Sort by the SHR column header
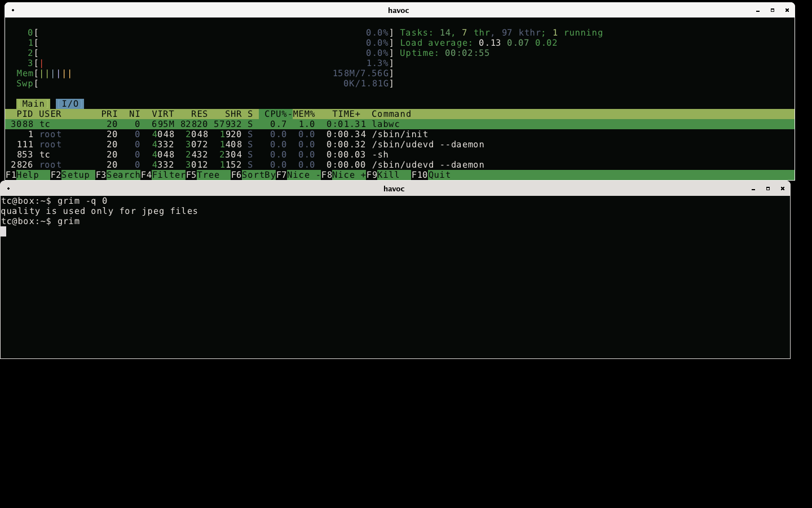Image resolution: width=812 pixels, height=508 pixels. tap(233, 114)
